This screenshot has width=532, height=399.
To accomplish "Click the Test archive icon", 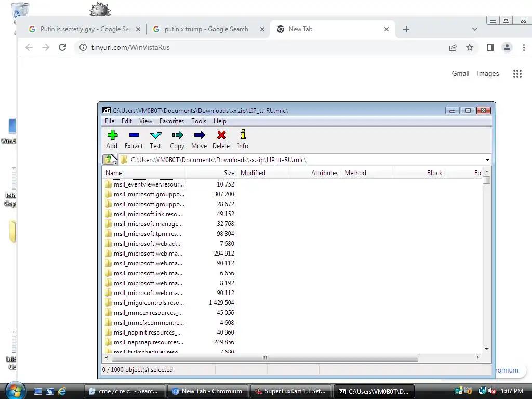I will pyautogui.click(x=155, y=135).
